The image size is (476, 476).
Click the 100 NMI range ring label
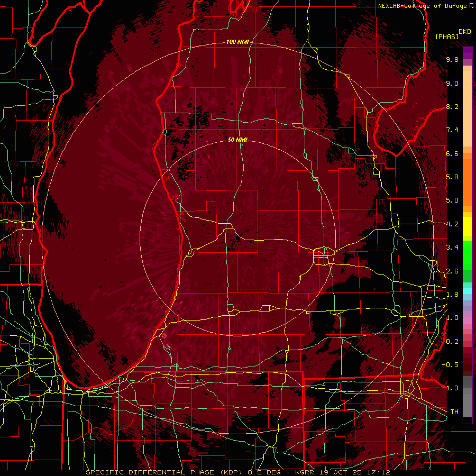point(237,42)
